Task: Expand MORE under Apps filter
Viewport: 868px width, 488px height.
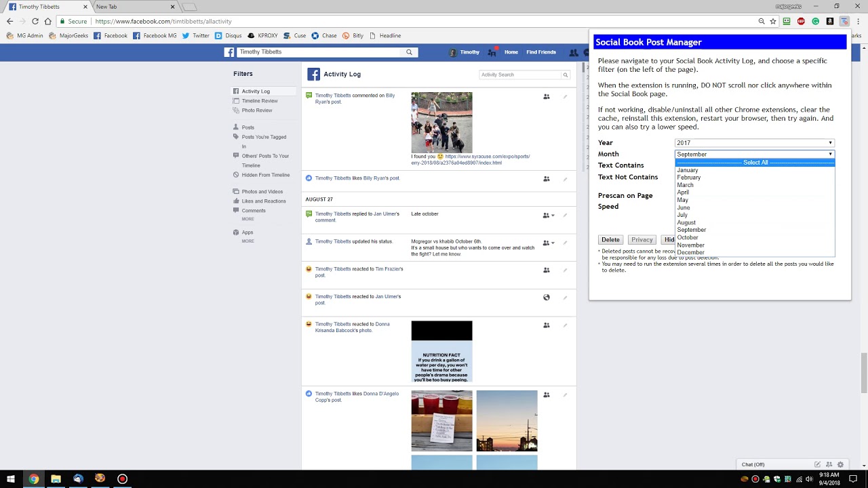Action: pyautogui.click(x=248, y=241)
